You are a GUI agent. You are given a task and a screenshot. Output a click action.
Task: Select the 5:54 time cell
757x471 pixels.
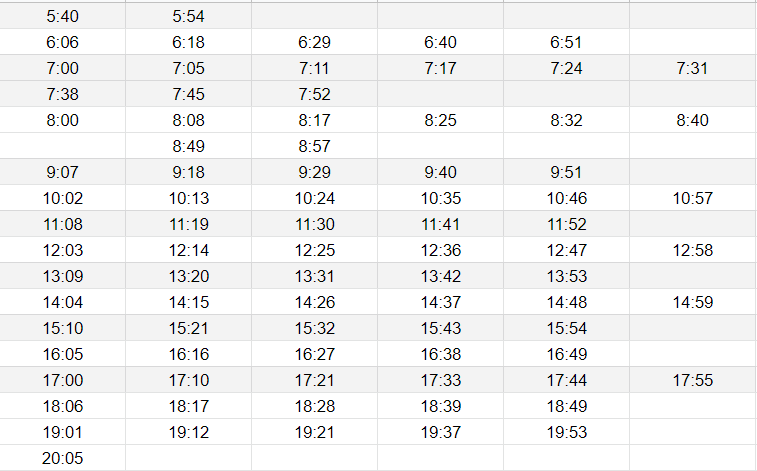tap(188, 16)
